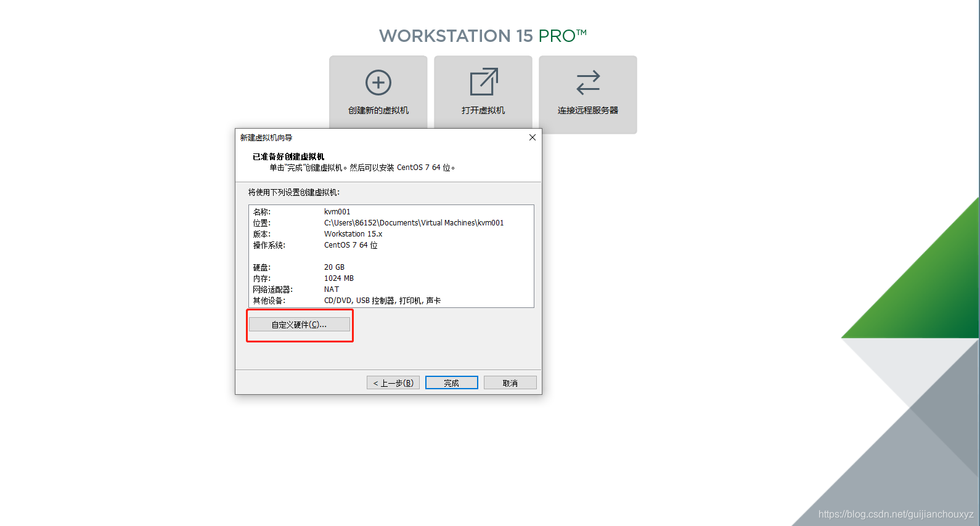This screenshot has width=980, height=526.
Task: Click the 网络适配器: label in the settings list
Action: pos(273,289)
